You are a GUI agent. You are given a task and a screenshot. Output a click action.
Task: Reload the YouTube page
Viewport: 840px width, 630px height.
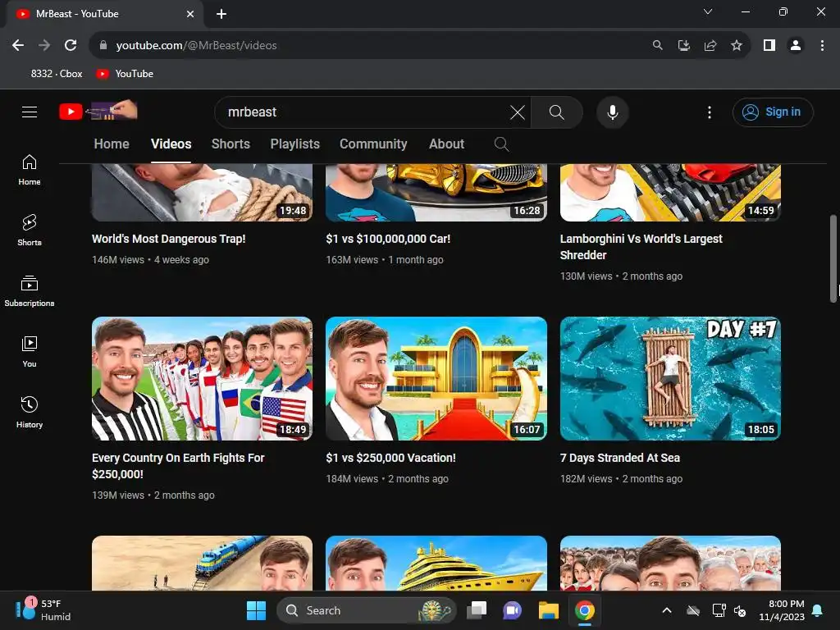(x=71, y=46)
